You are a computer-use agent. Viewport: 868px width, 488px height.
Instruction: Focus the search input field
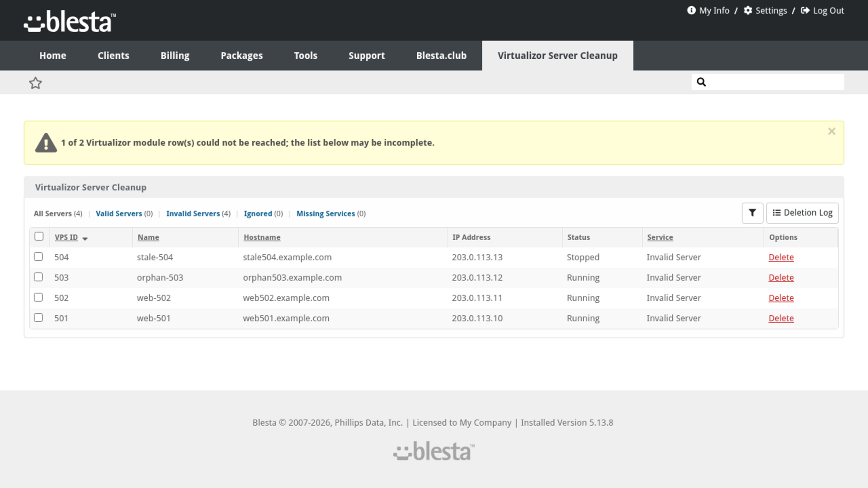coord(768,82)
